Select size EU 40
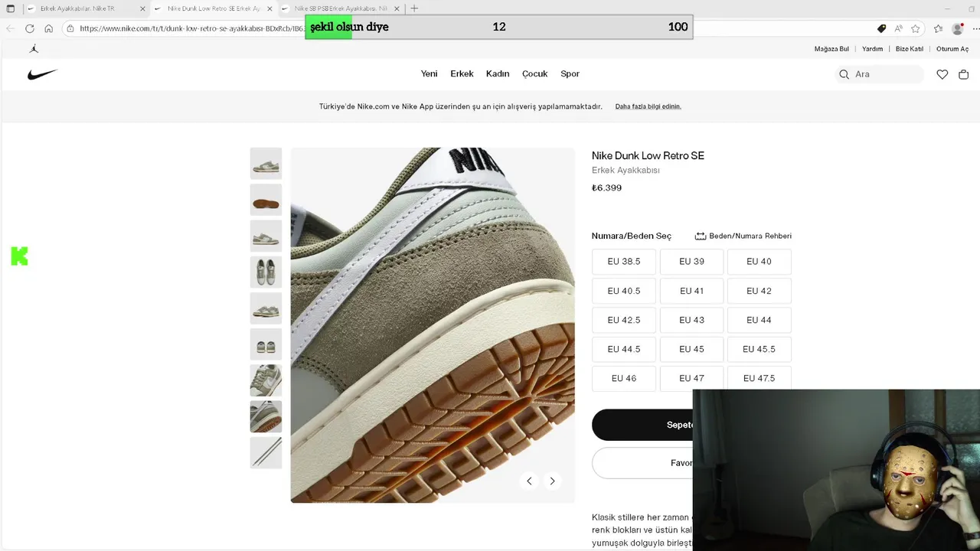 [759, 262]
